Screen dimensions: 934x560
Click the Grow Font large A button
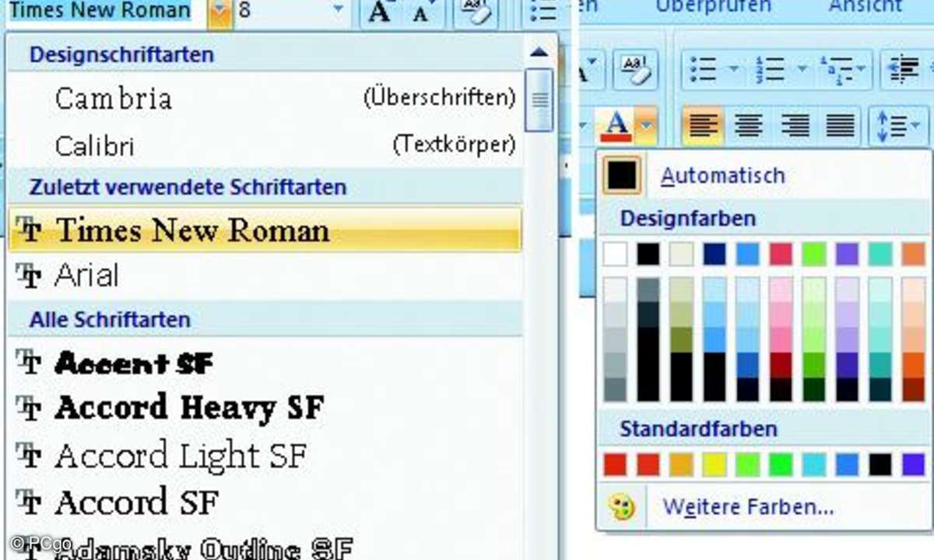(x=381, y=11)
